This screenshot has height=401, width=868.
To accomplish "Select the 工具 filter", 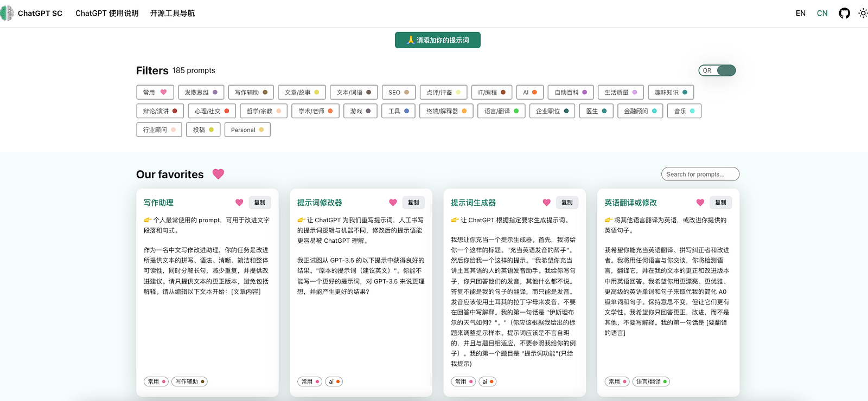I will point(399,111).
